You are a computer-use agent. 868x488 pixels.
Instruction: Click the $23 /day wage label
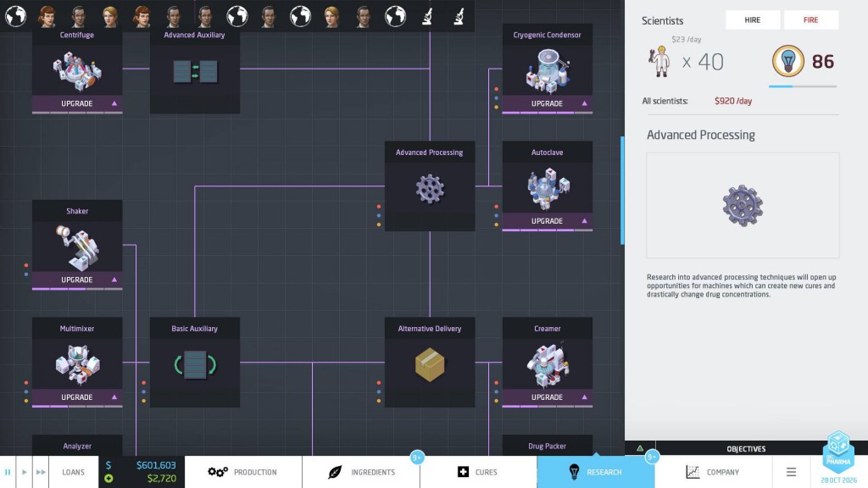(x=687, y=39)
